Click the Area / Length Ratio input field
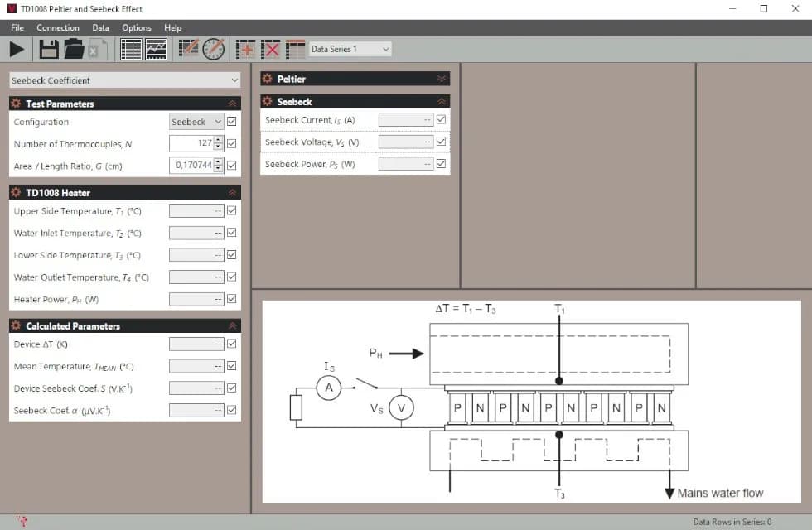This screenshot has width=812, height=530. (x=191, y=166)
